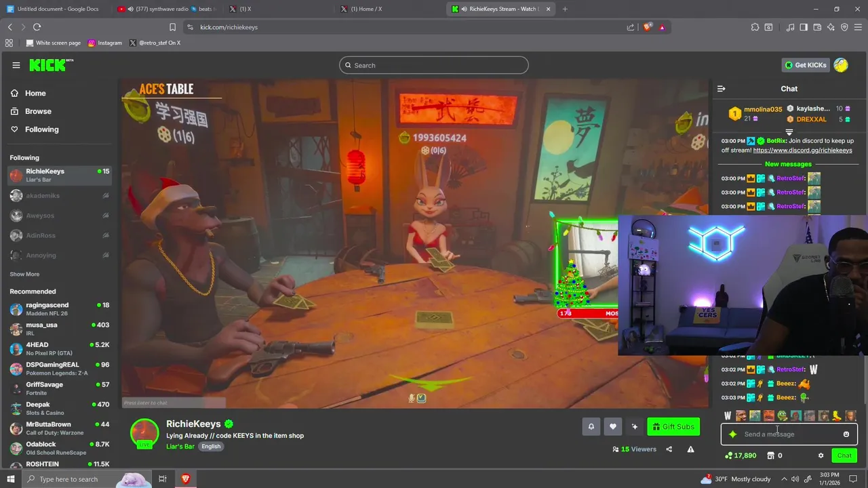The image size is (868, 488).
Task: Click the weather widget showing 30°F
Action: coord(737,479)
